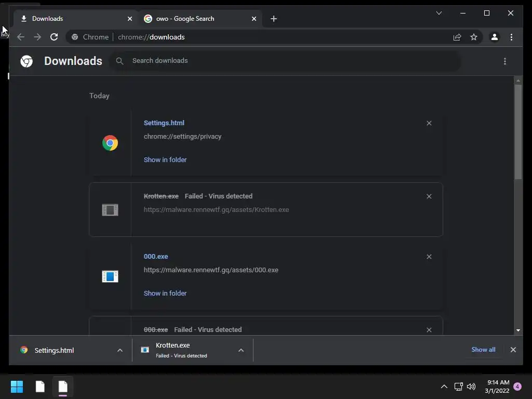Viewport: 532px width, 399px height.
Task: Click the Chrome logo beside Downloads heading
Action: (x=26, y=61)
